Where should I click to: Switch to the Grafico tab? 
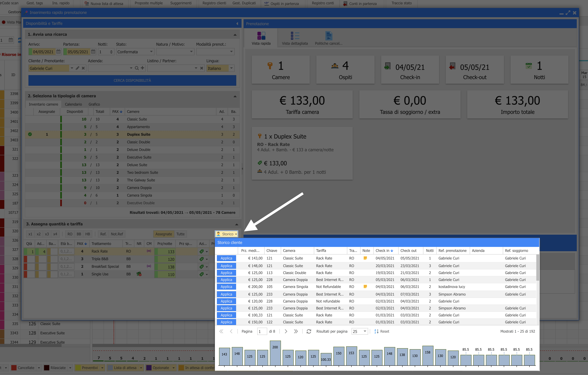[x=94, y=104]
